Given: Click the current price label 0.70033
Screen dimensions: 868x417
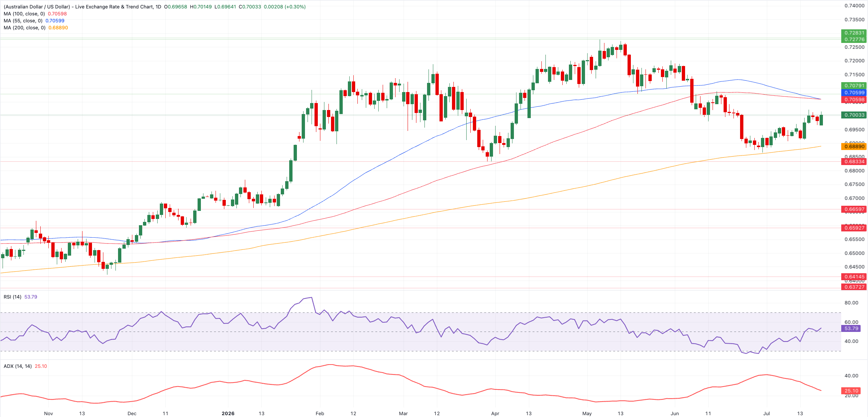Looking at the screenshot, I should point(854,115).
